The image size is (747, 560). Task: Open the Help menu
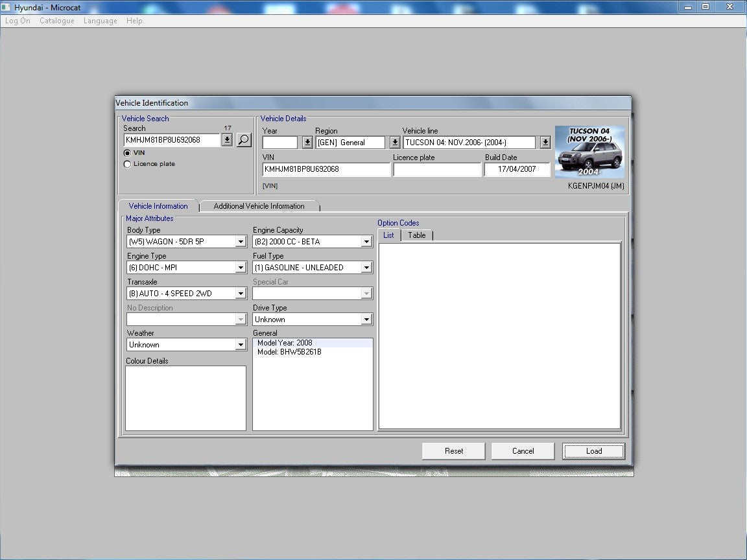(x=134, y=21)
